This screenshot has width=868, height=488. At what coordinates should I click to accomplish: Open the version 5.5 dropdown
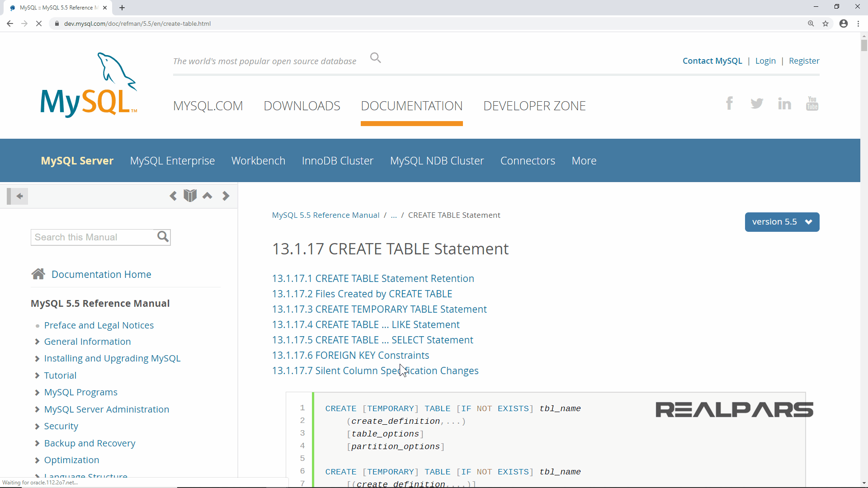(x=782, y=222)
